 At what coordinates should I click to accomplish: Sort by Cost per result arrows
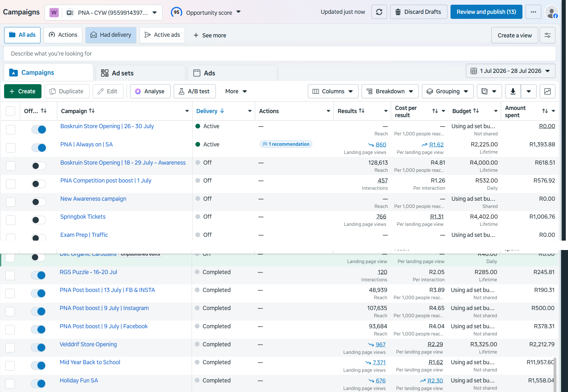(x=435, y=111)
